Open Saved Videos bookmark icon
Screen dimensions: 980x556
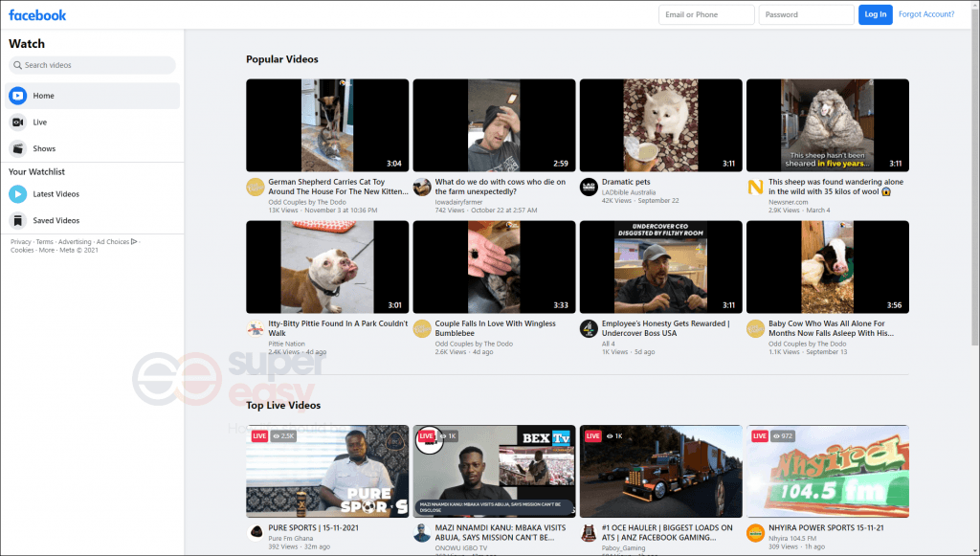point(17,220)
